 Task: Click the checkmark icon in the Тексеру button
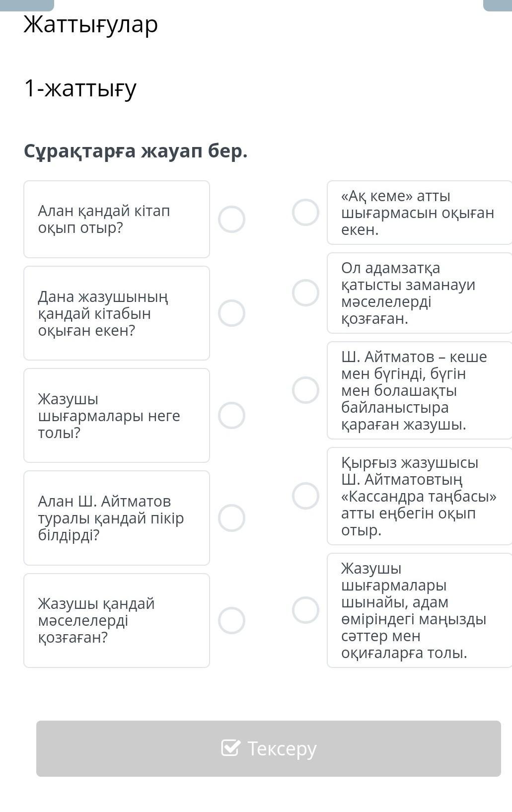click(230, 747)
